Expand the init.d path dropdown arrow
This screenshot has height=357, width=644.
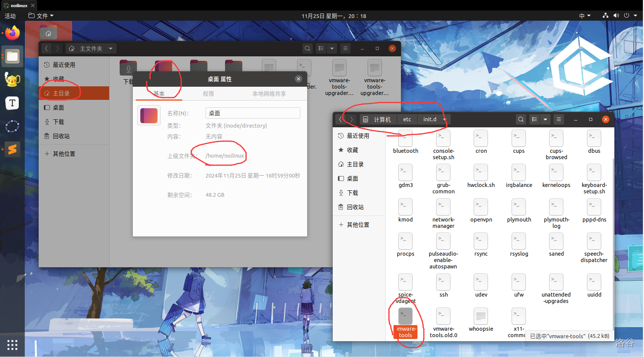[x=444, y=119]
